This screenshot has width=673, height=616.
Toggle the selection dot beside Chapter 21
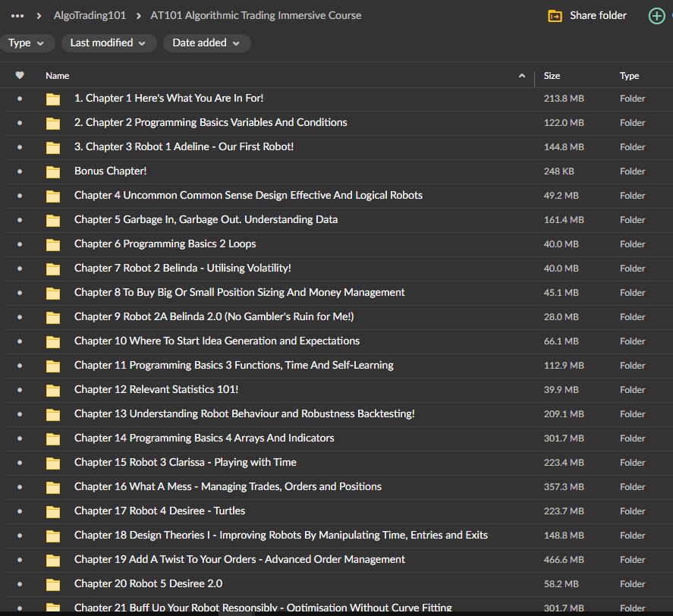click(20, 608)
